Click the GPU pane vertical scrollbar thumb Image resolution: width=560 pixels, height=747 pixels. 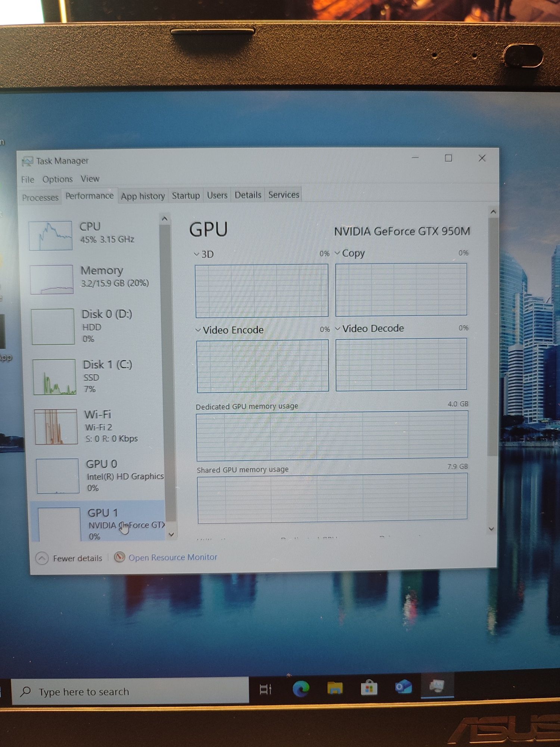[493, 336]
